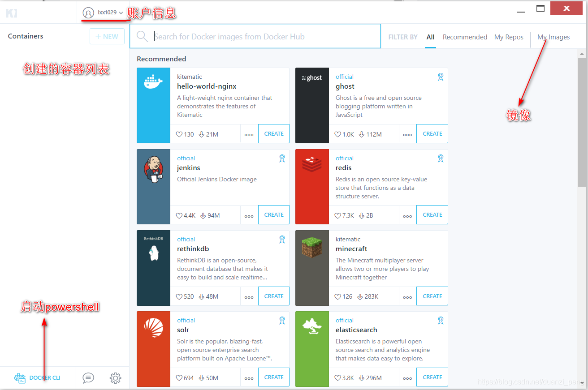Click the Containers sidebar heading

point(26,36)
